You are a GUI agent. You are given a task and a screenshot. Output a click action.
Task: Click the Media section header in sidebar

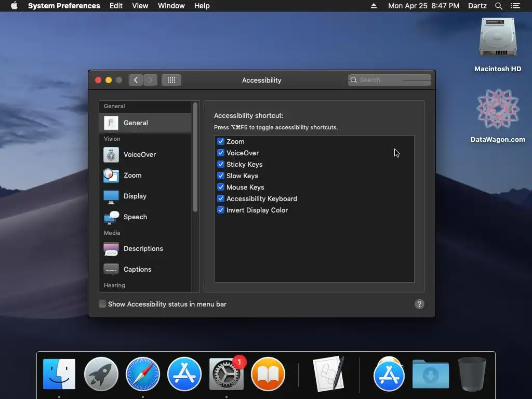(x=112, y=233)
